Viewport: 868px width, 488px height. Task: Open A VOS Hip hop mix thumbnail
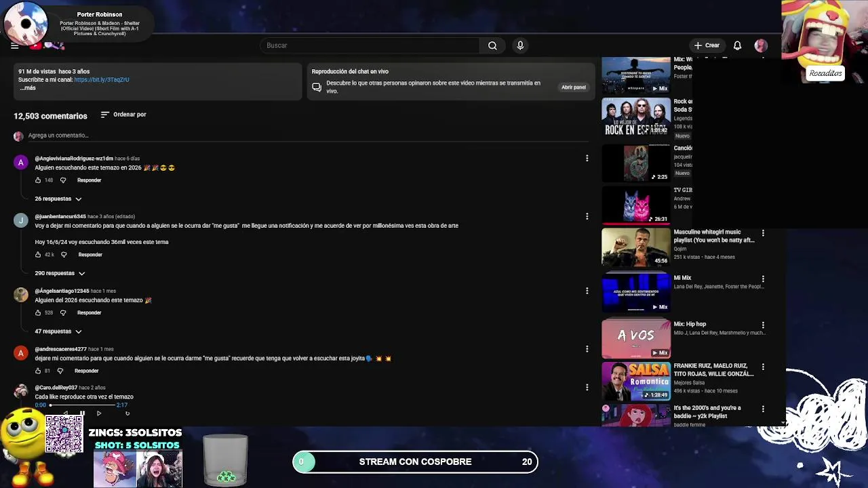tap(636, 338)
